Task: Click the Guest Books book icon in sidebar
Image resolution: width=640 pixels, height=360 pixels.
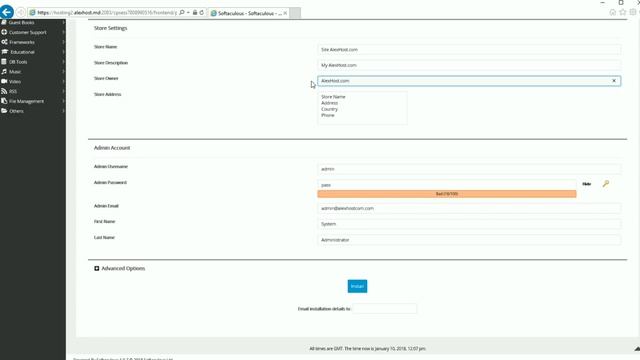Action: click(4, 22)
